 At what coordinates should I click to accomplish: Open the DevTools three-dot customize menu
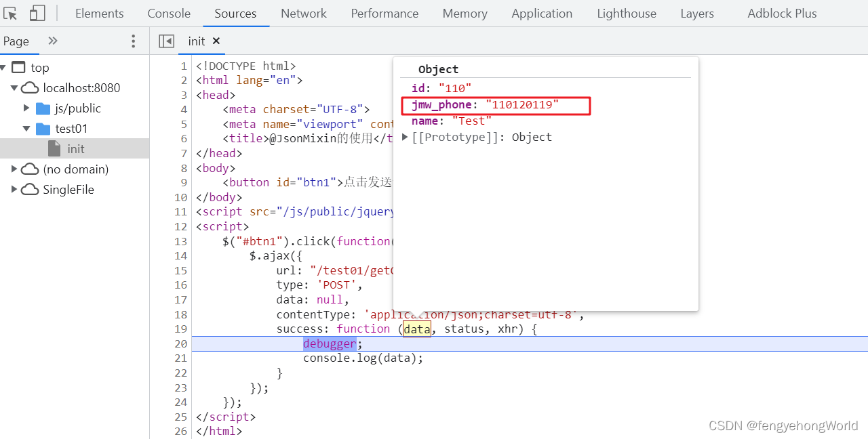[134, 41]
